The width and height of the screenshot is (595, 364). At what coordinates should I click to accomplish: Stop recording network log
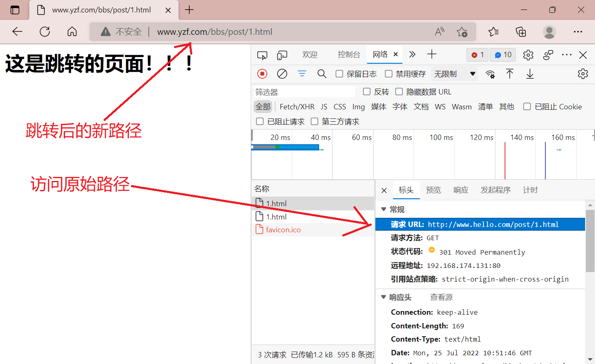click(262, 73)
